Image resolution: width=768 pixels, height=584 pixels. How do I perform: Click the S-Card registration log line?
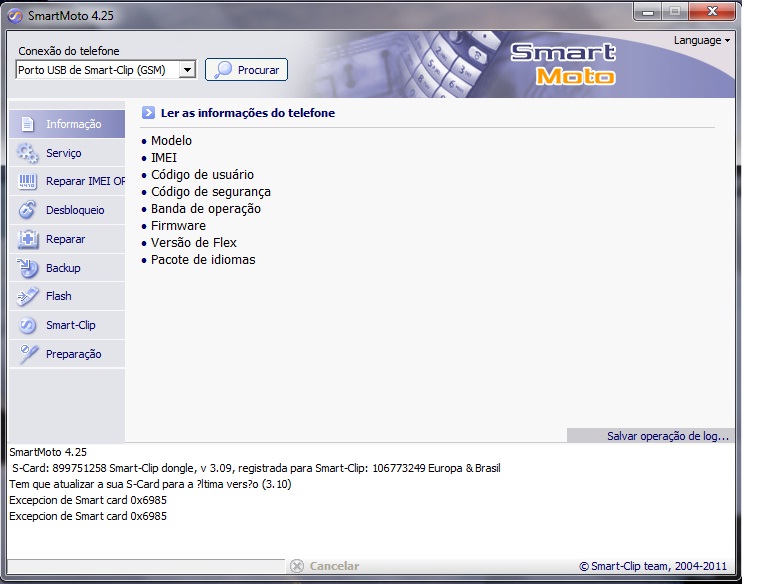[x=256, y=468]
